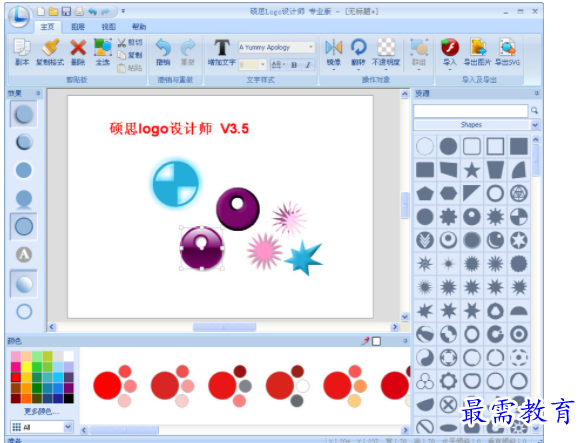
Task: Switch to the 帮助 ribbon tab
Action: (139, 27)
